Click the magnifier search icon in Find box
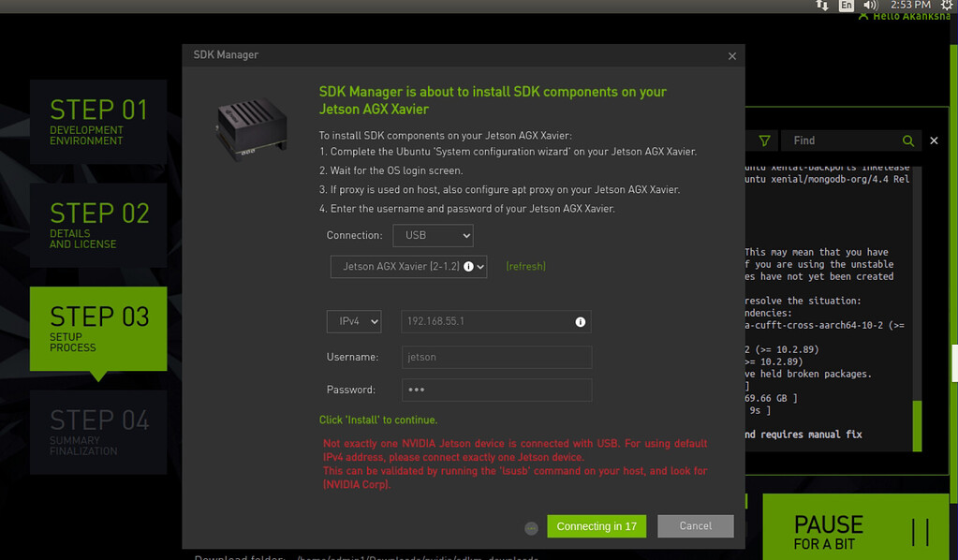This screenshot has width=958, height=560. point(908,140)
